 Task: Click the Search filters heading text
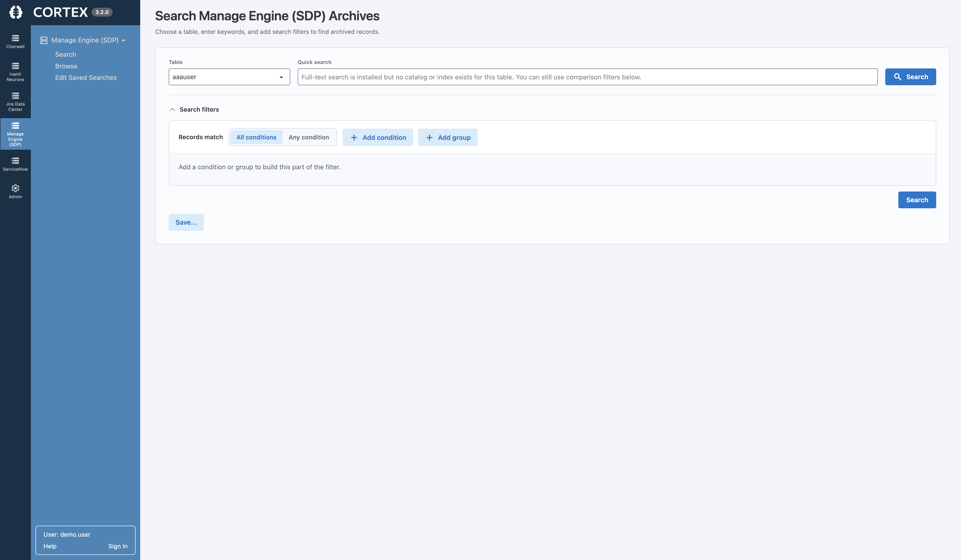pos(199,109)
